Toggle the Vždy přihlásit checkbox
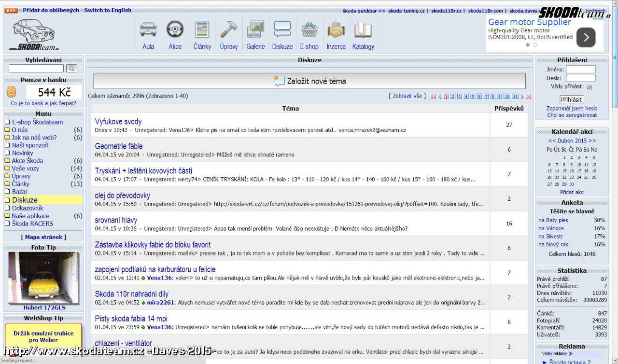 (590, 87)
